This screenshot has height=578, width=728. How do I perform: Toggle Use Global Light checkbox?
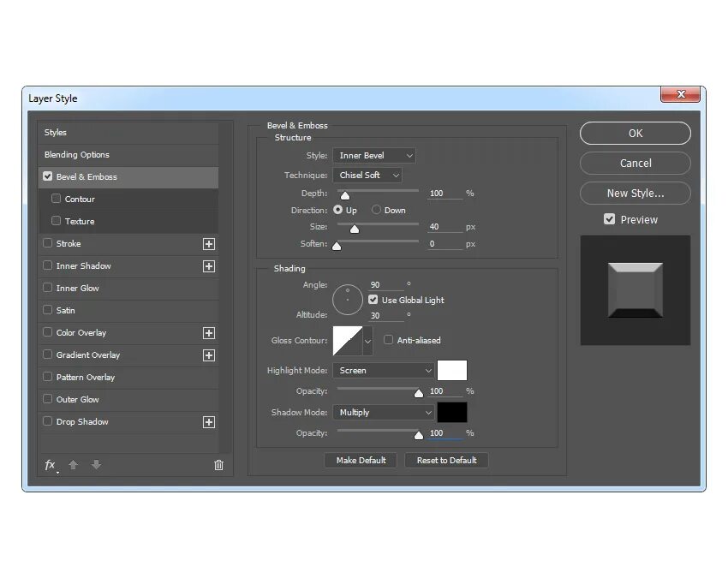373,300
